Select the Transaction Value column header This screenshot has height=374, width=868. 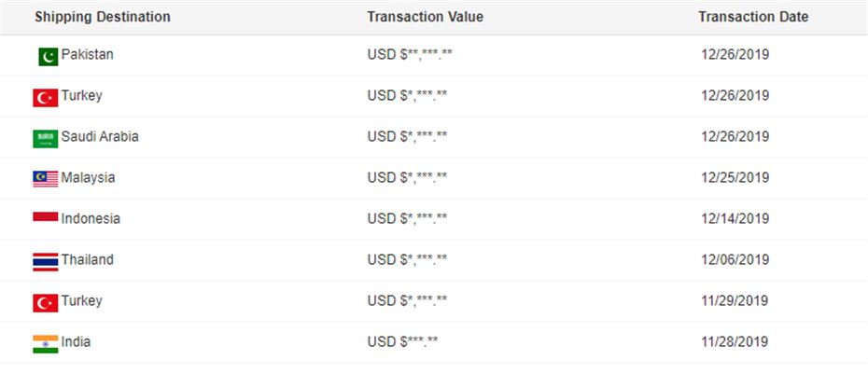tap(426, 17)
